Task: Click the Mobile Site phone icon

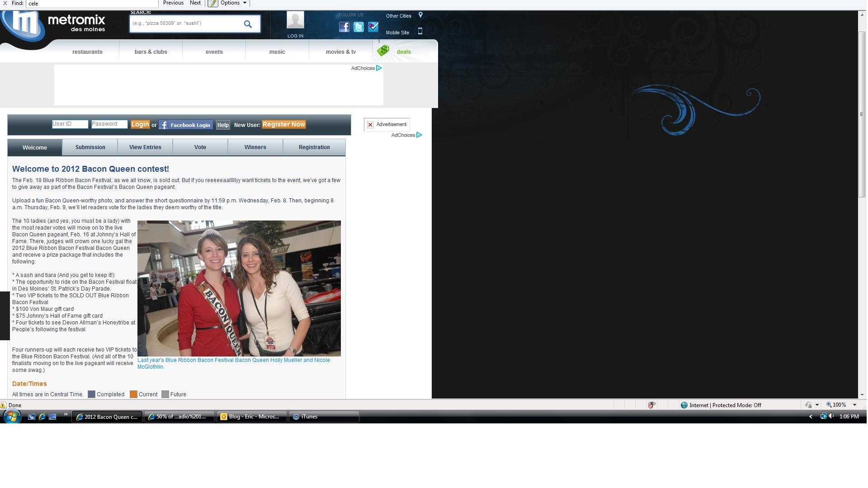Action: pyautogui.click(x=420, y=32)
